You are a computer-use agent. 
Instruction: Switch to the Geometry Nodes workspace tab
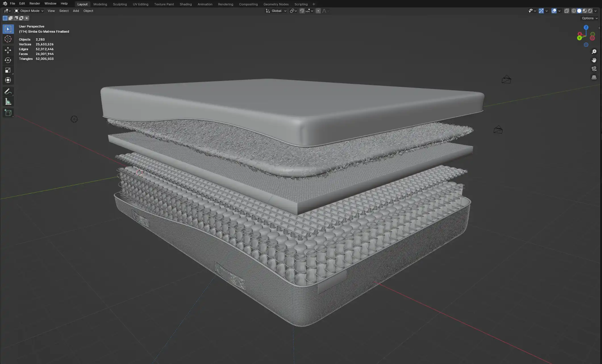(x=276, y=4)
